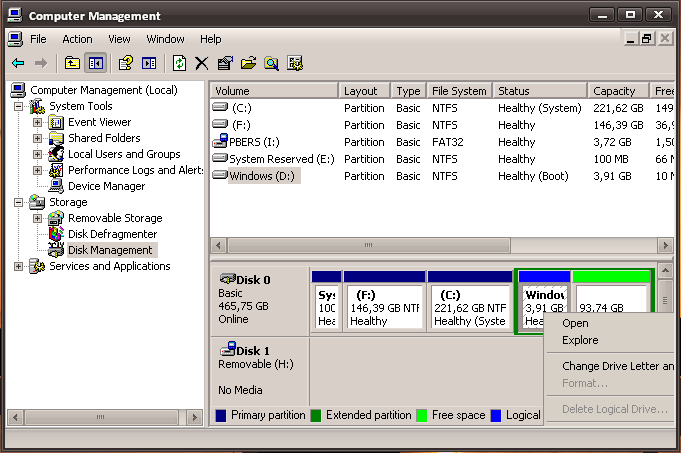Expand the Local Users and Groups node
This screenshot has height=453, width=681.
(37, 154)
